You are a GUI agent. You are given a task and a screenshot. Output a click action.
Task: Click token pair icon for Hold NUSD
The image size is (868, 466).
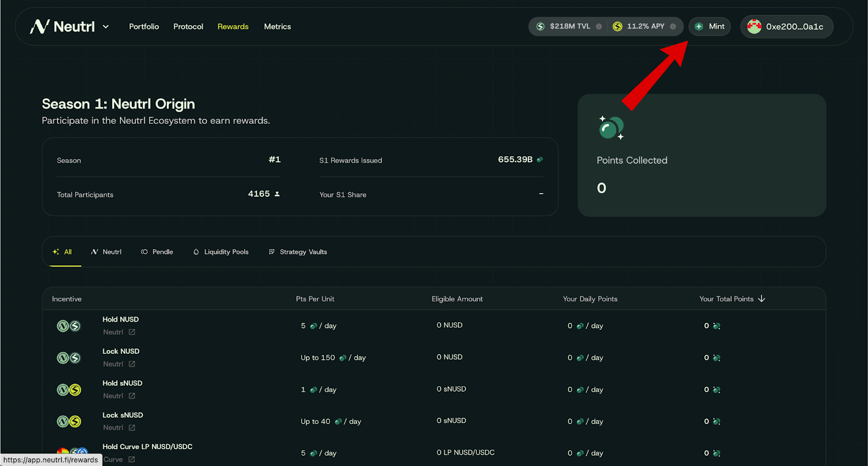pyautogui.click(x=69, y=326)
